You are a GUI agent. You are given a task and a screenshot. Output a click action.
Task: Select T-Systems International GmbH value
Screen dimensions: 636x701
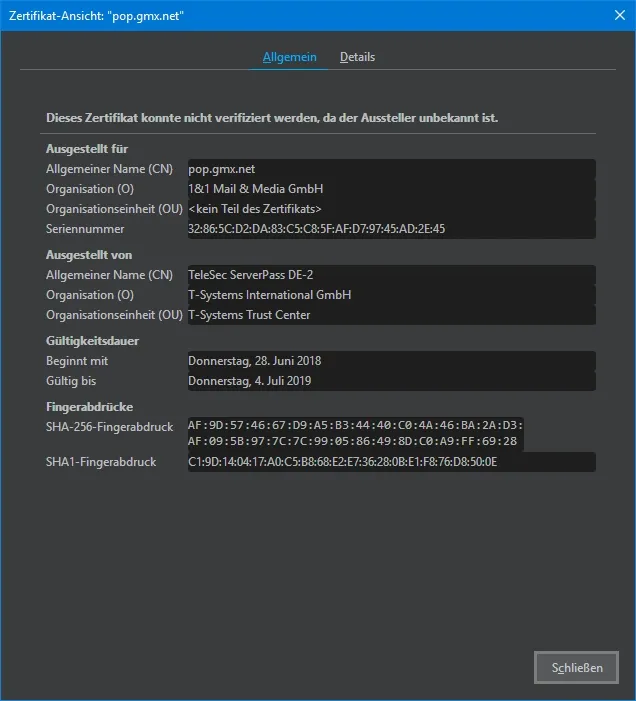tap(392, 295)
